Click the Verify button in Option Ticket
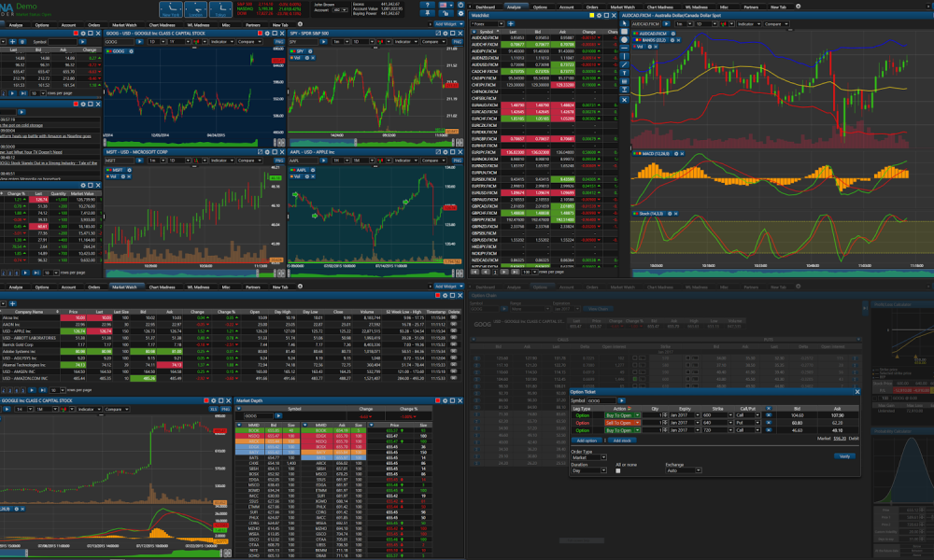The width and height of the screenshot is (934, 560). (x=844, y=455)
